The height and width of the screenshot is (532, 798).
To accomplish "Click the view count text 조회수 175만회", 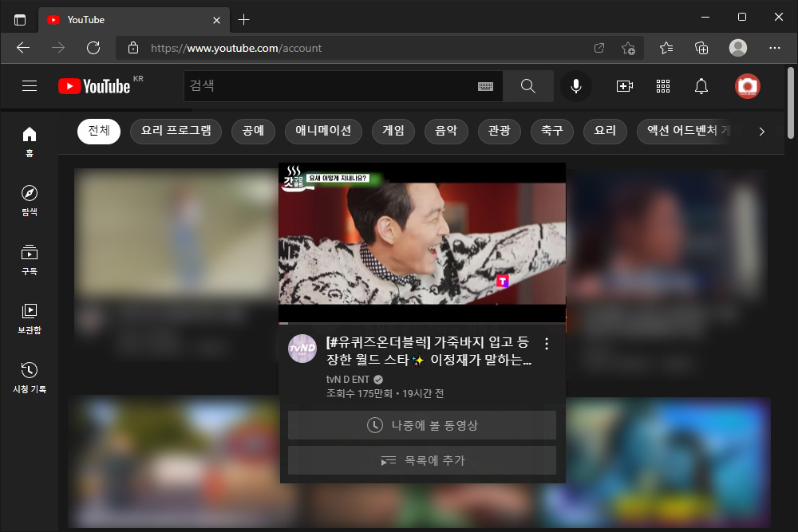I will pos(359,394).
